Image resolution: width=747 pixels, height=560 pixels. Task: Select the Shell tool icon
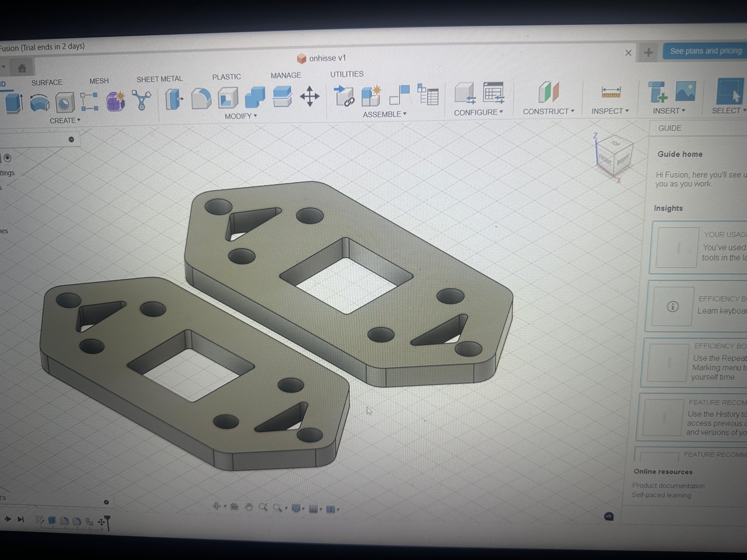pyautogui.click(x=228, y=98)
